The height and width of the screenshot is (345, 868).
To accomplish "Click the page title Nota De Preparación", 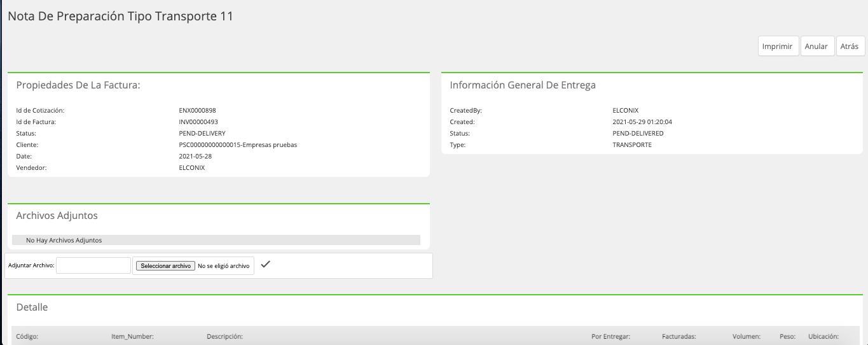I will click(x=120, y=17).
